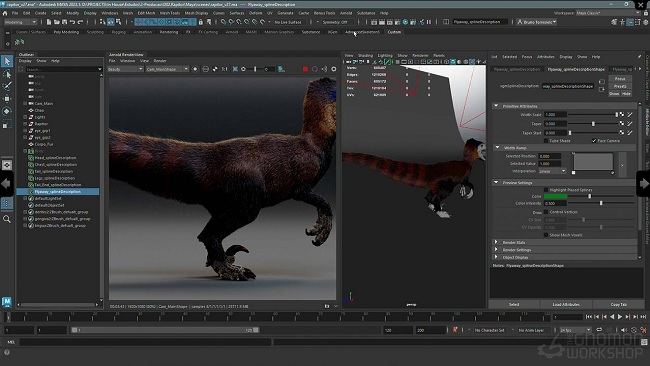Screen dimensions: 650x366
Task: Enable Highlight Placed Splines checkbox
Action: 546,190
